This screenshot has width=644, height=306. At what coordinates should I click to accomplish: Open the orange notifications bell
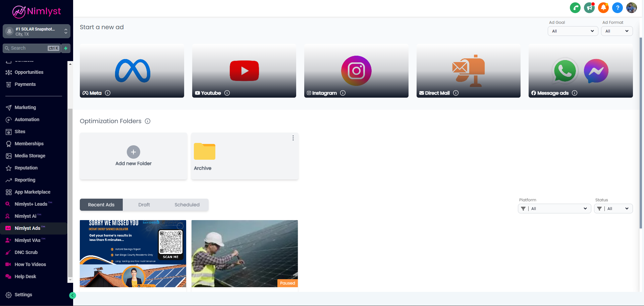pyautogui.click(x=603, y=8)
